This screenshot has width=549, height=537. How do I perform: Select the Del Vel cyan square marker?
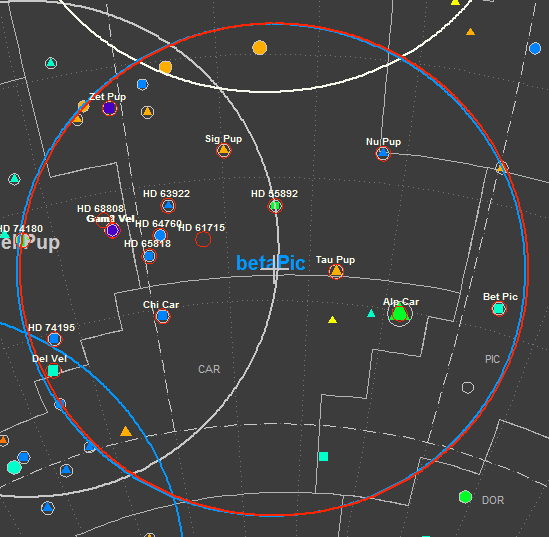(x=53, y=370)
